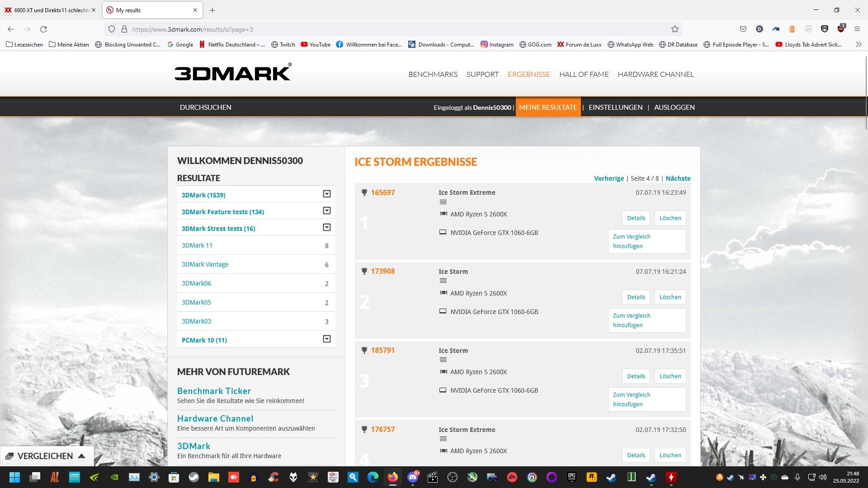Viewport: 868px width, 488px height.
Task: Delete the 173908 result with Löschen
Action: coord(670,297)
